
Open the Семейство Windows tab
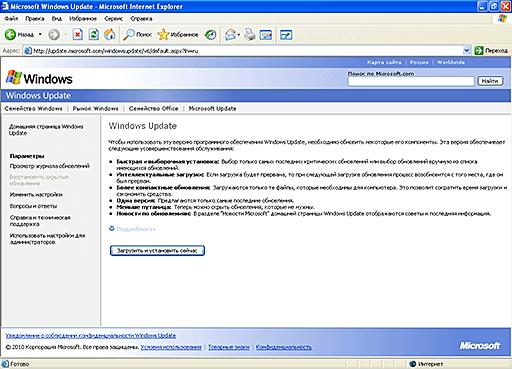coord(33,108)
